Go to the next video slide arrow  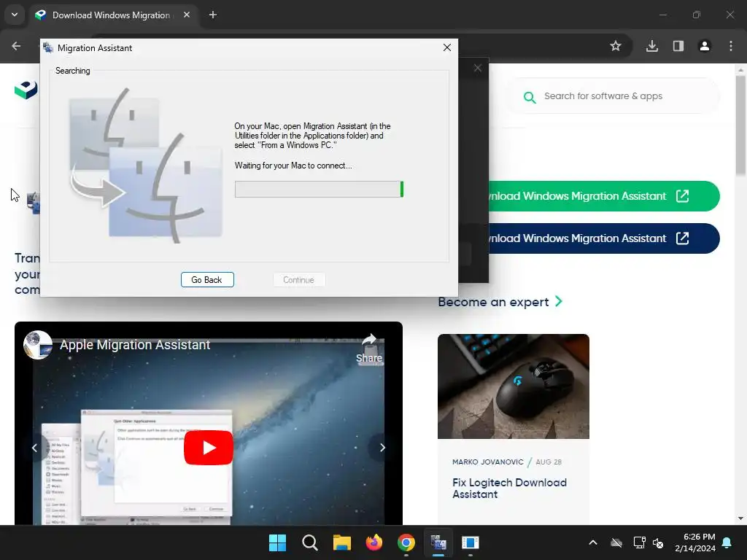(382, 448)
